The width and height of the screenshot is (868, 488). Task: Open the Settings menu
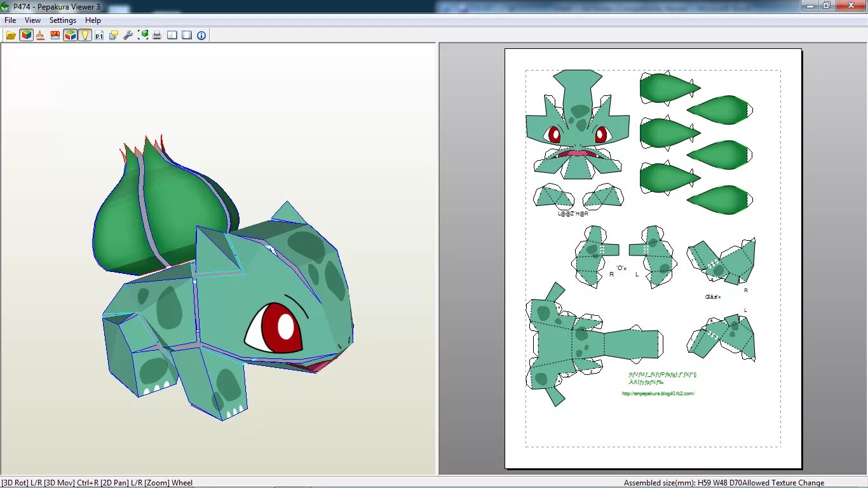(x=63, y=20)
